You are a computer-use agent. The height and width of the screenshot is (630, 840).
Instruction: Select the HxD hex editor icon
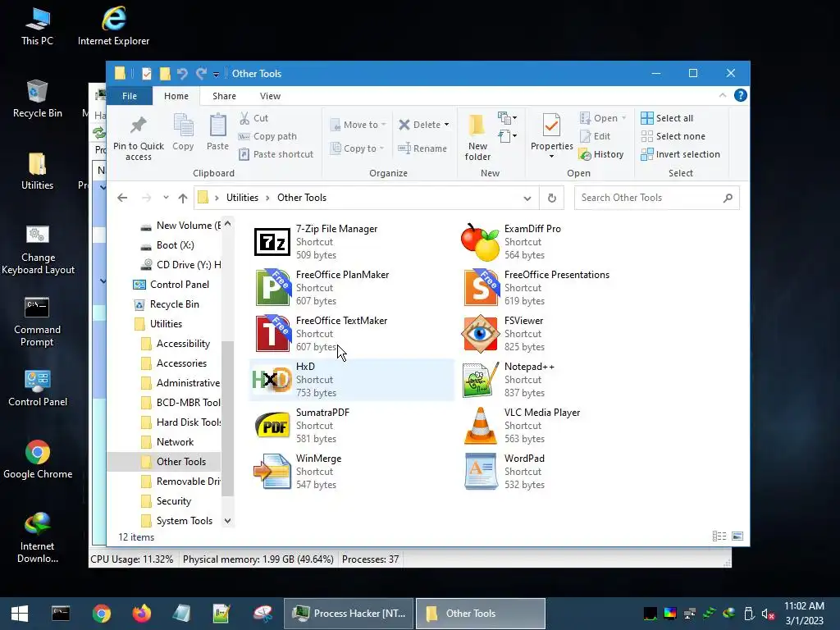pos(272,380)
